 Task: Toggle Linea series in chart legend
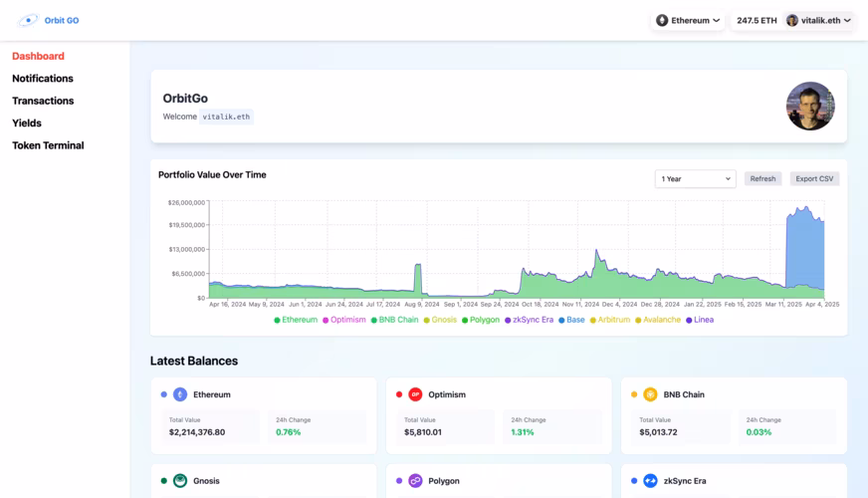tap(700, 320)
